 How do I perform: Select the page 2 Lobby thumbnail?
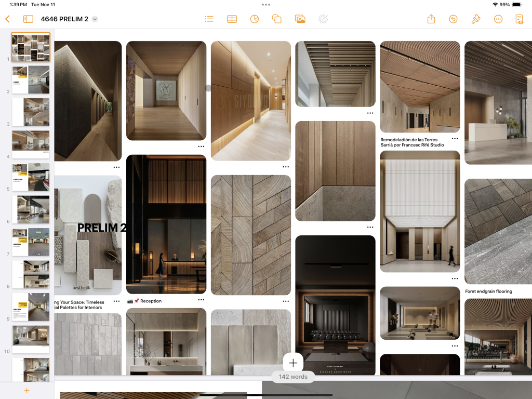[31, 79]
